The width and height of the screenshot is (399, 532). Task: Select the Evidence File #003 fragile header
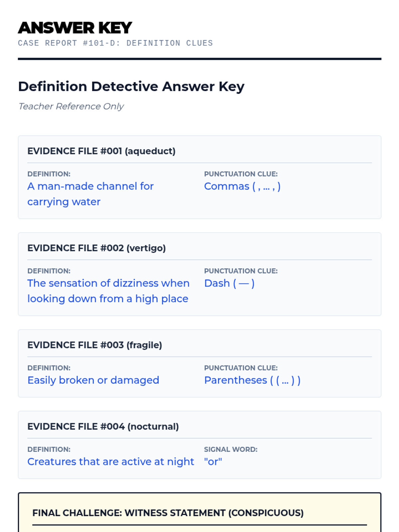94,345
